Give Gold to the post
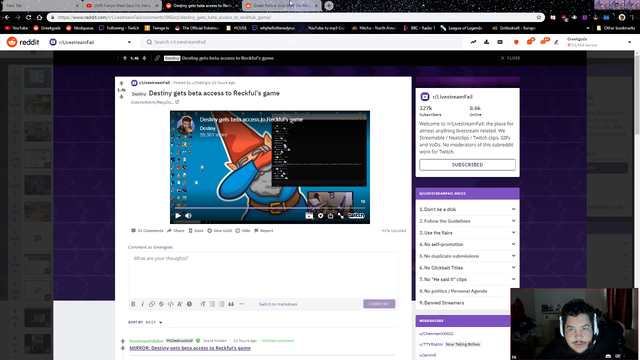This screenshot has width=640, height=360. (x=219, y=231)
